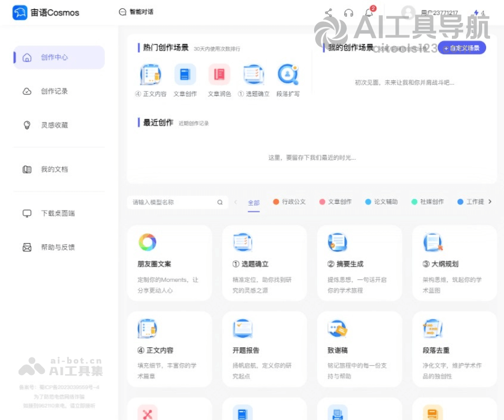Open customer service headphone icon

349,13
